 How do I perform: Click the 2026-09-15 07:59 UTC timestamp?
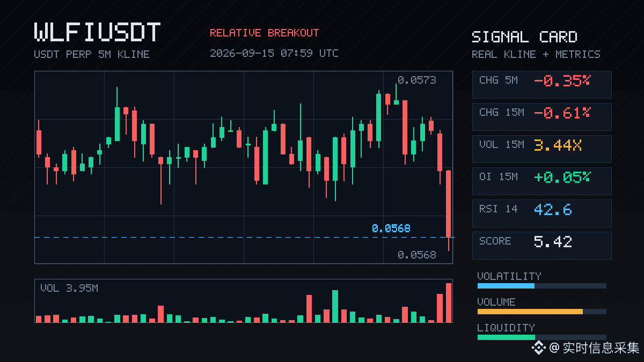tap(274, 53)
